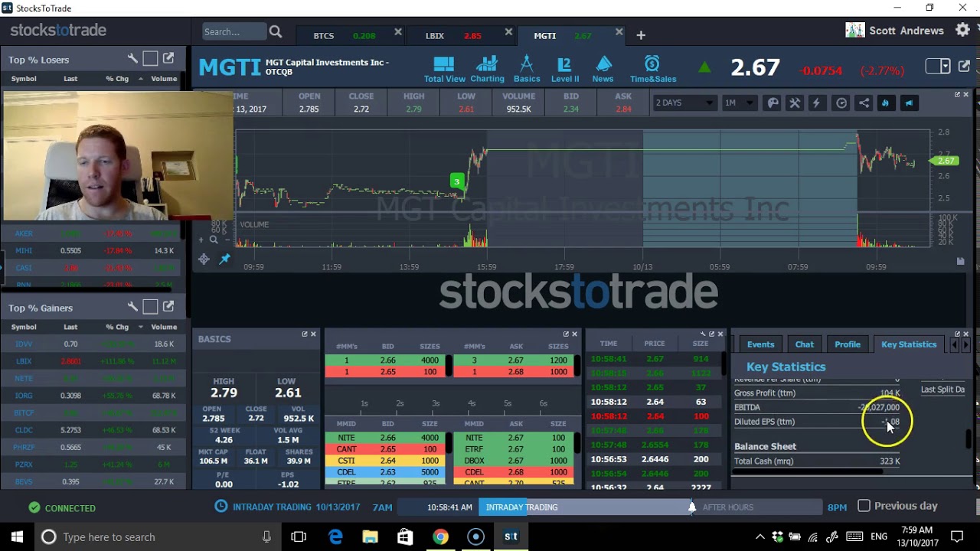
Task: Click the blue pin chart tool
Action: click(224, 259)
